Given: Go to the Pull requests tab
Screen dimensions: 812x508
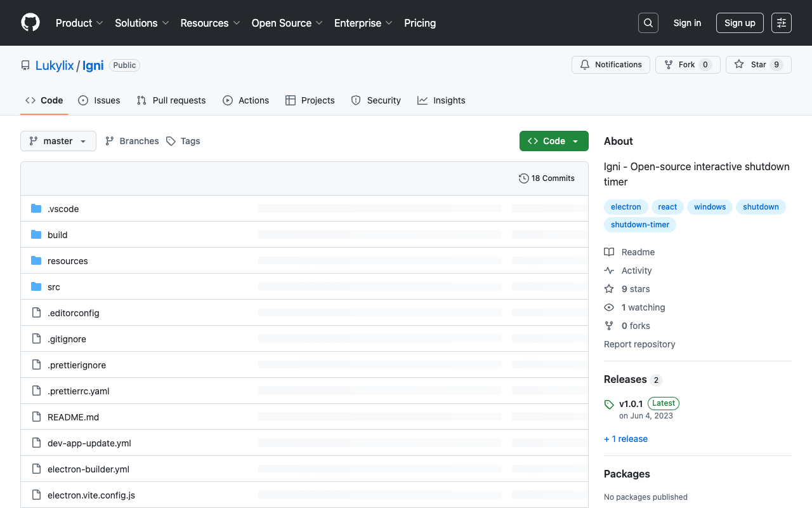Looking at the screenshot, I should (171, 100).
